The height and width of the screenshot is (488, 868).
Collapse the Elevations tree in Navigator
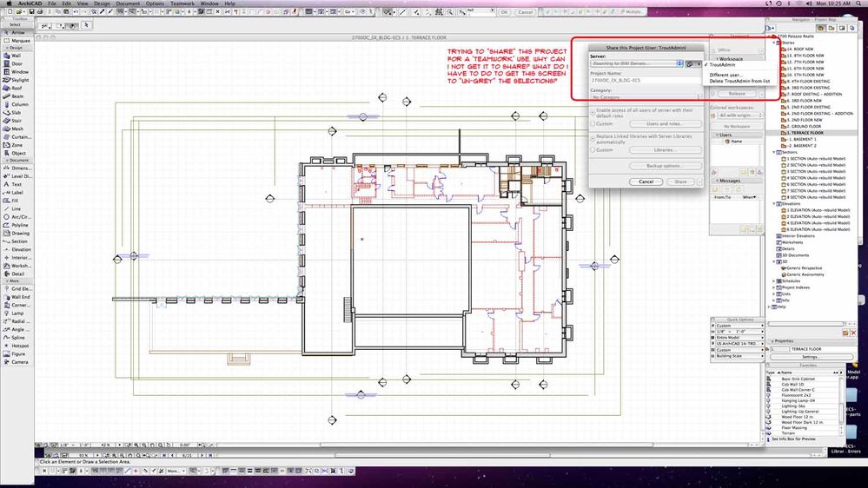click(774, 203)
